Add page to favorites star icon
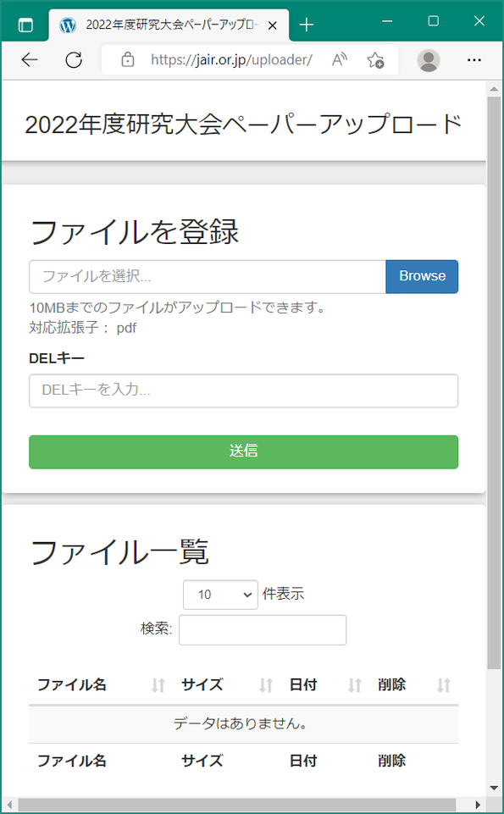 point(375,60)
